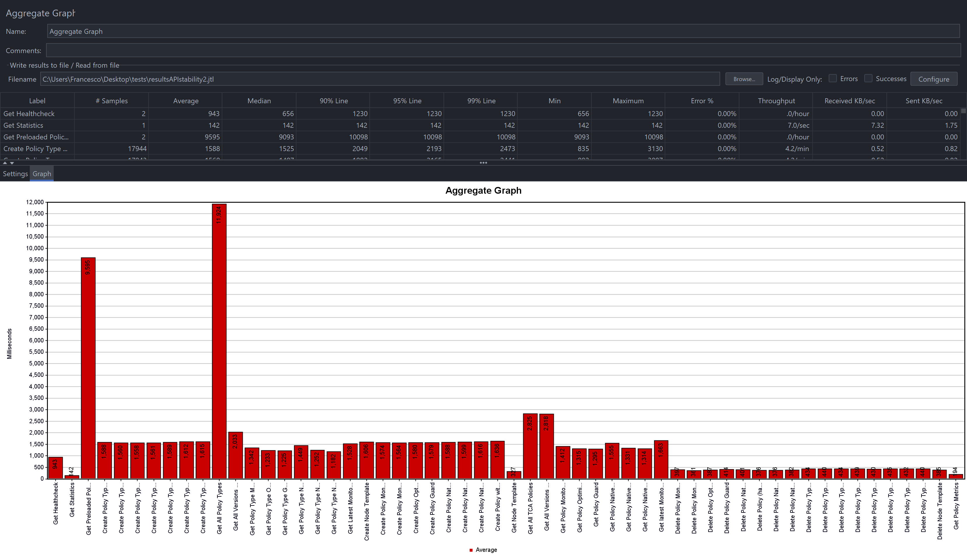Click the 9,595 Get Preloaded Pol... bar
Screen dimensions: 967x560
tap(88, 368)
